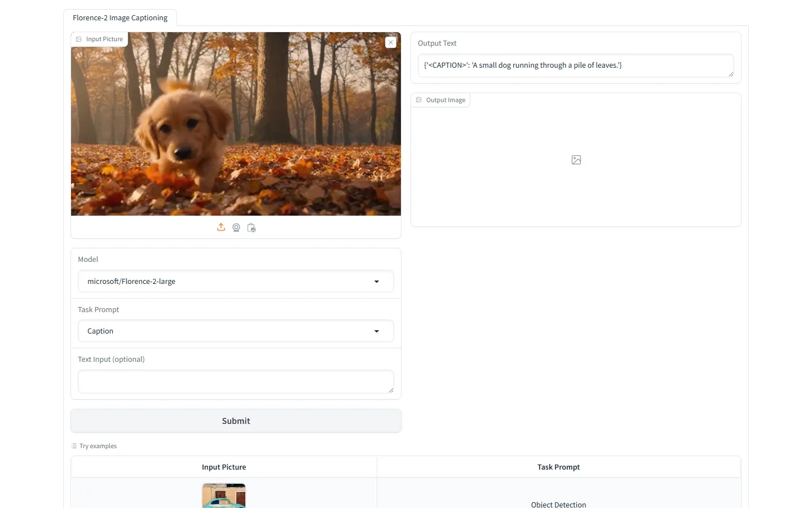Select the example car thumbnail

[224, 496]
